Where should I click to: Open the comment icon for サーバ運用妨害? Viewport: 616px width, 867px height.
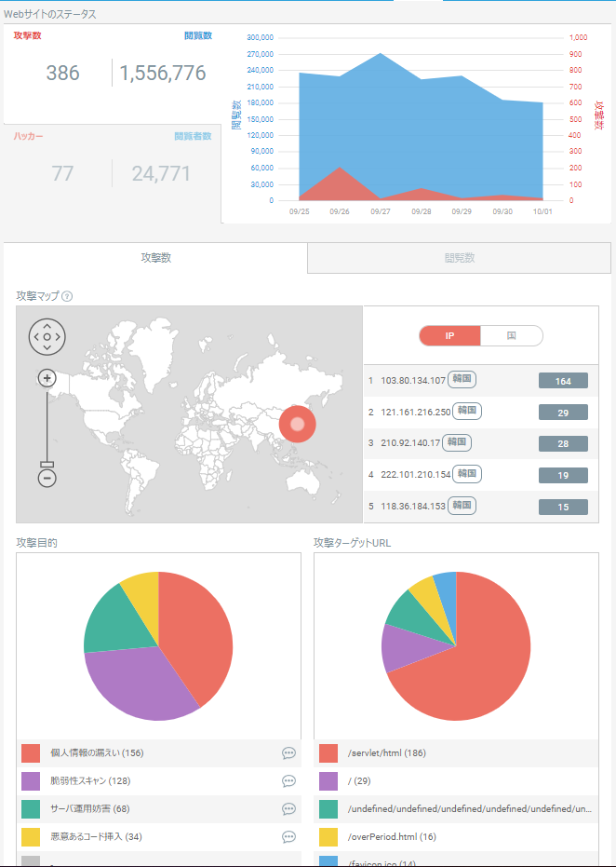(288, 809)
